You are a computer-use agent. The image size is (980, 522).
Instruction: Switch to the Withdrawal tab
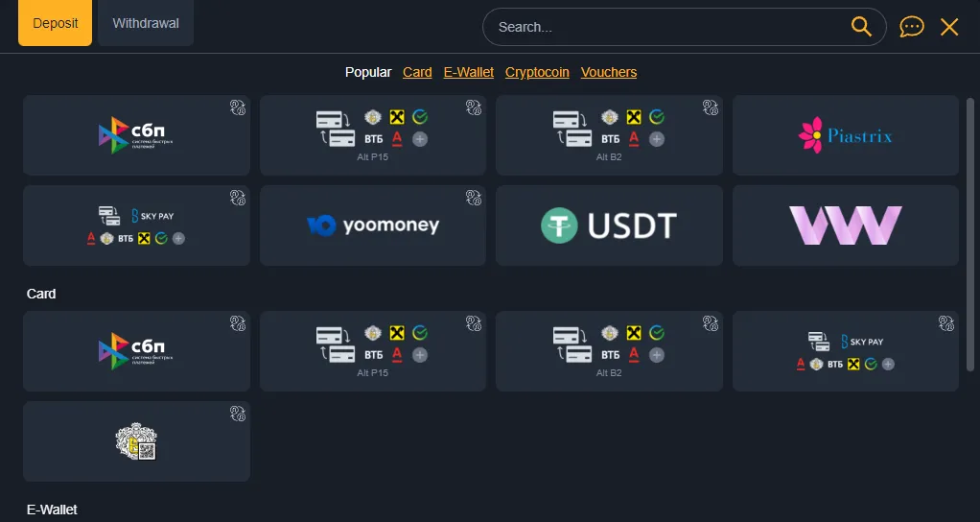tap(146, 23)
